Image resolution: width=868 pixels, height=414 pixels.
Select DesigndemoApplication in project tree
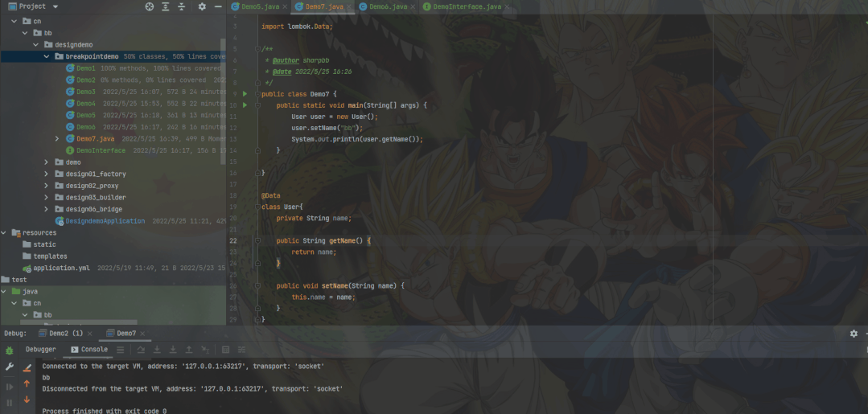[105, 221]
